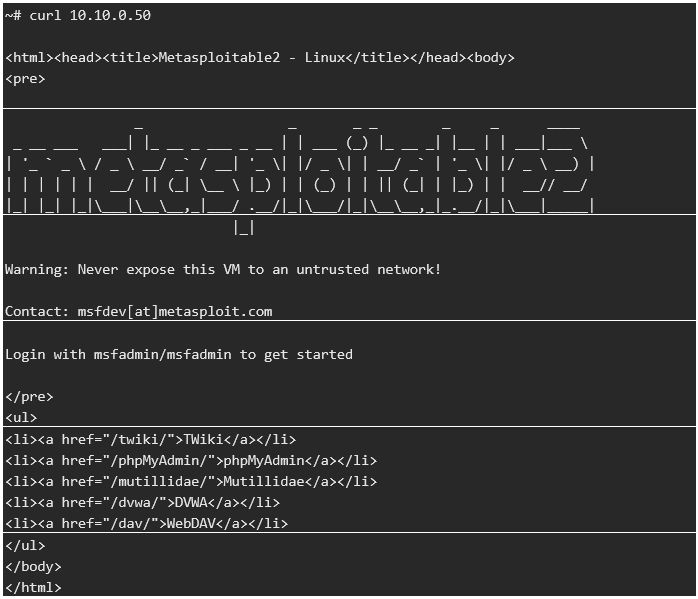
Task: Click the /twiki/ href path
Action: pos(138,439)
